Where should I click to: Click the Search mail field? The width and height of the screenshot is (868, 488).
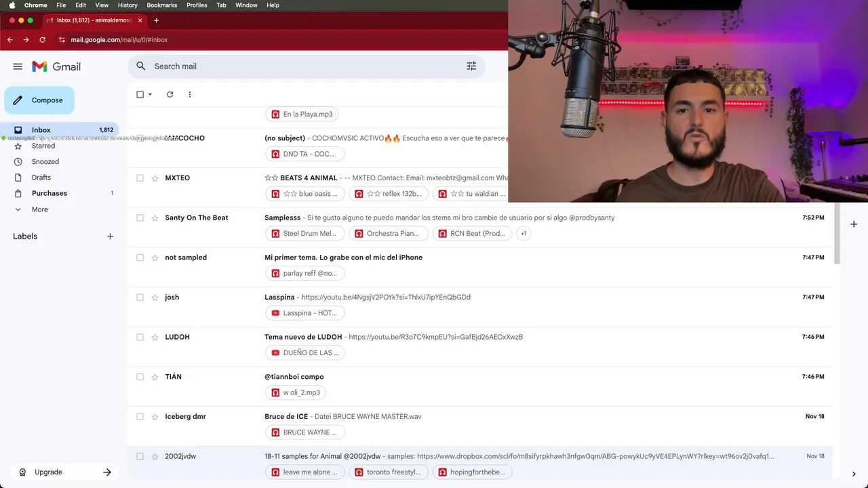[305, 66]
